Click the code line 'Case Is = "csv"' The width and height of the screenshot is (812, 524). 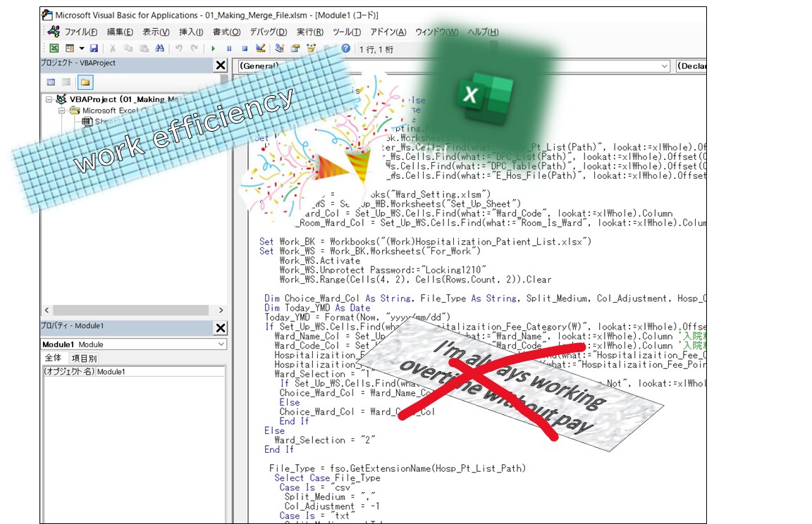click(x=317, y=487)
